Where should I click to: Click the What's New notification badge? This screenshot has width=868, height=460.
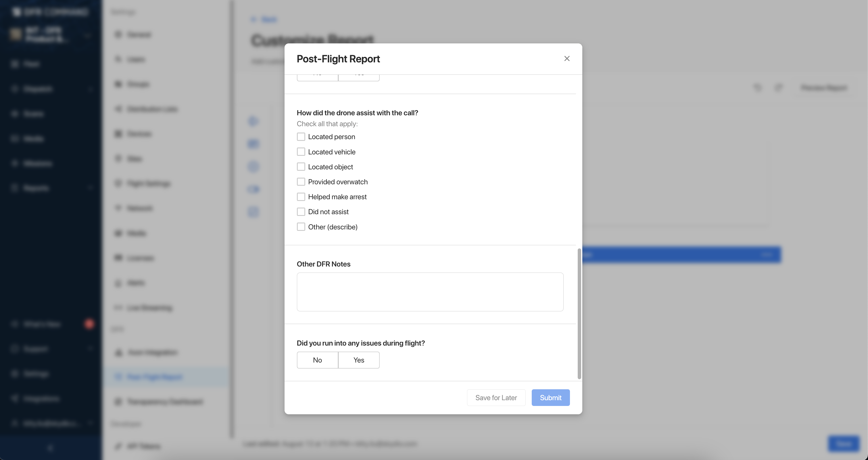pyautogui.click(x=89, y=324)
